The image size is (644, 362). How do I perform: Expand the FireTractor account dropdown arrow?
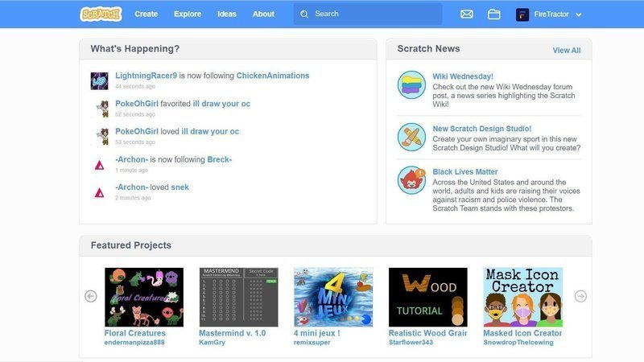click(x=579, y=14)
